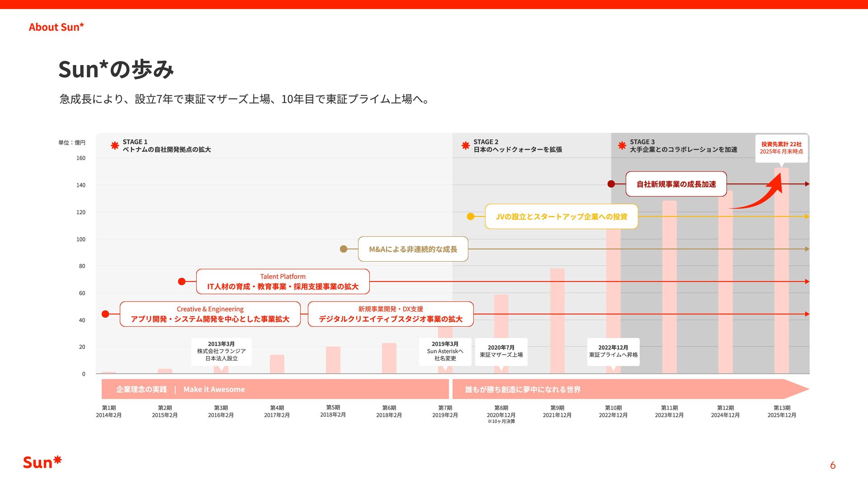Screen dimensions: 868x488
Task: Click the Sun* logo at bottom left
Action: tap(42, 462)
